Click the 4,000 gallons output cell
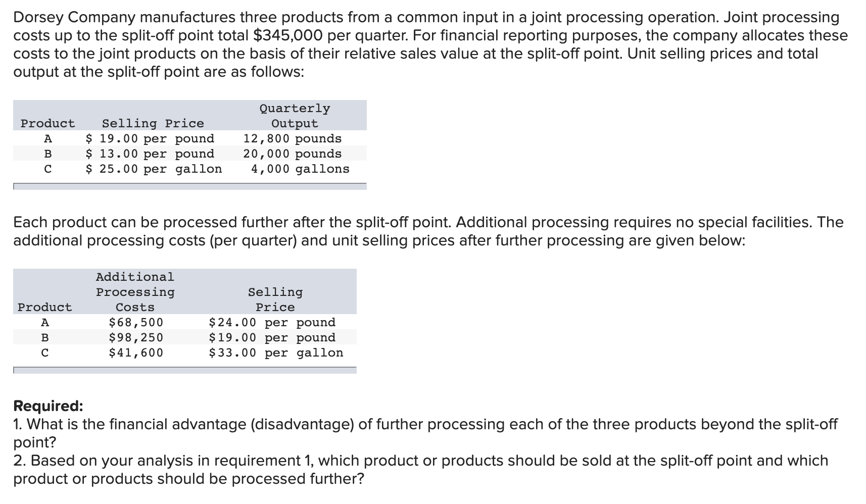 300,169
